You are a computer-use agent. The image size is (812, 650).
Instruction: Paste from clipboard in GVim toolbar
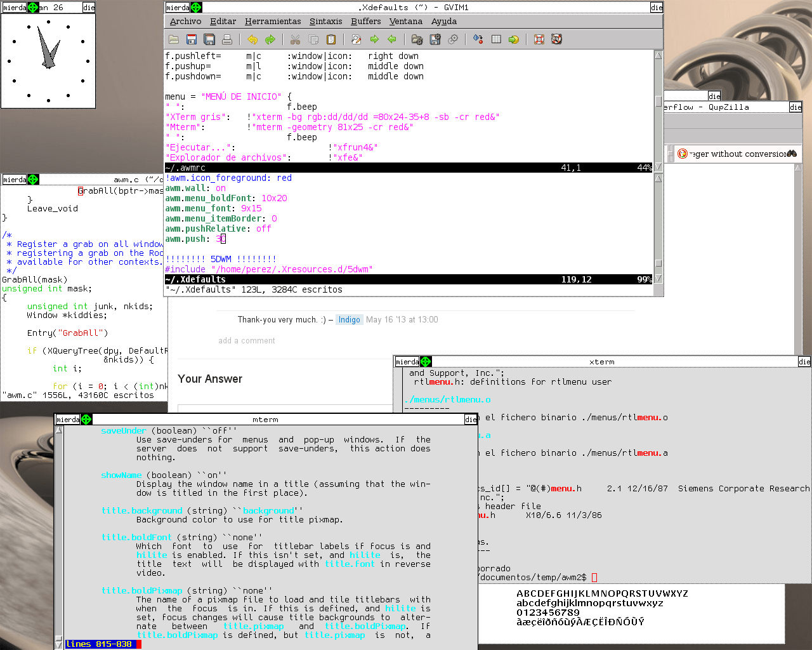(331, 39)
